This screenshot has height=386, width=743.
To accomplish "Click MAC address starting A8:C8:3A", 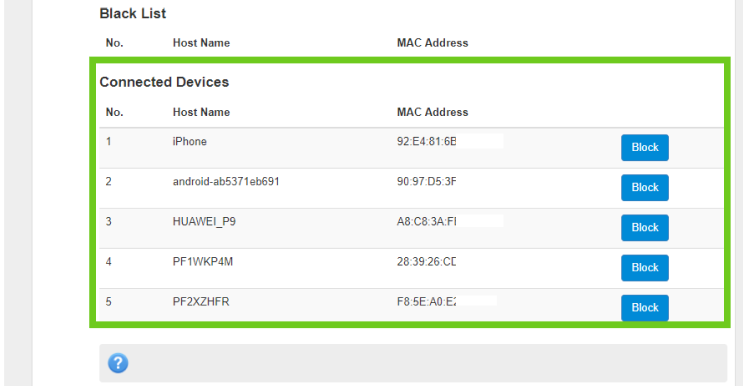I will (x=426, y=222).
